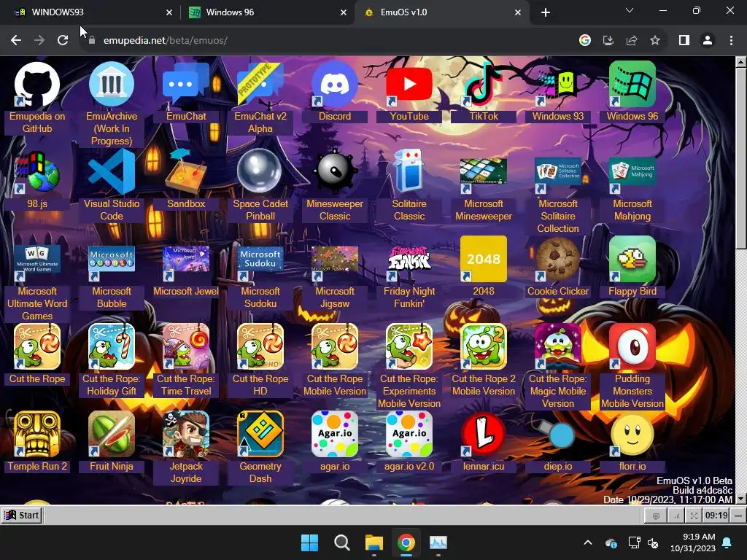
Task: Open the Chrome side panel
Action: pyautogui.click(x=684, y=41)
